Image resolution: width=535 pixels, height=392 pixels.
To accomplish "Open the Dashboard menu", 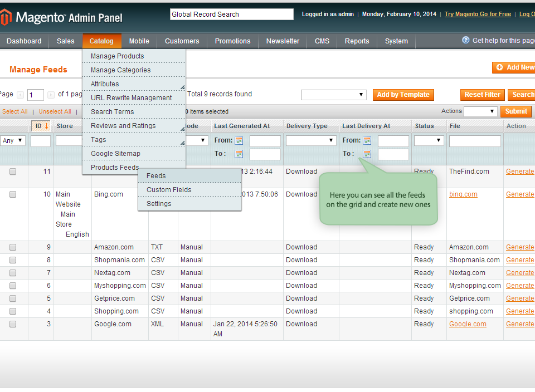I will click(24, 41).
